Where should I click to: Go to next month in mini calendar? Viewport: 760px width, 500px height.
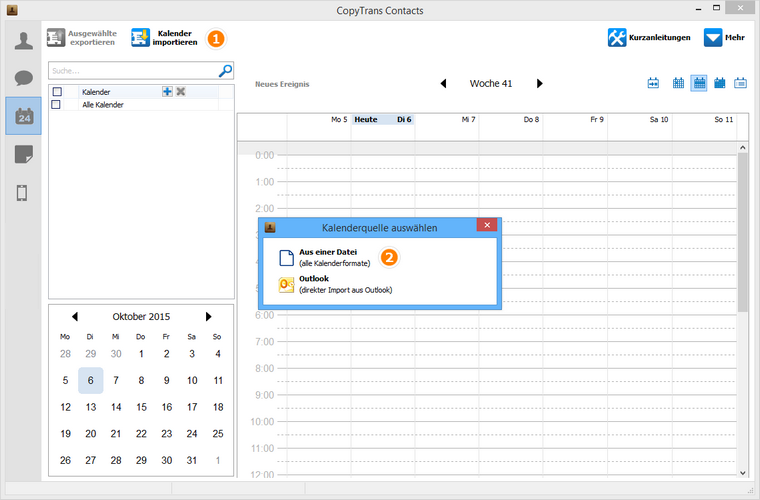coord(208,316)
